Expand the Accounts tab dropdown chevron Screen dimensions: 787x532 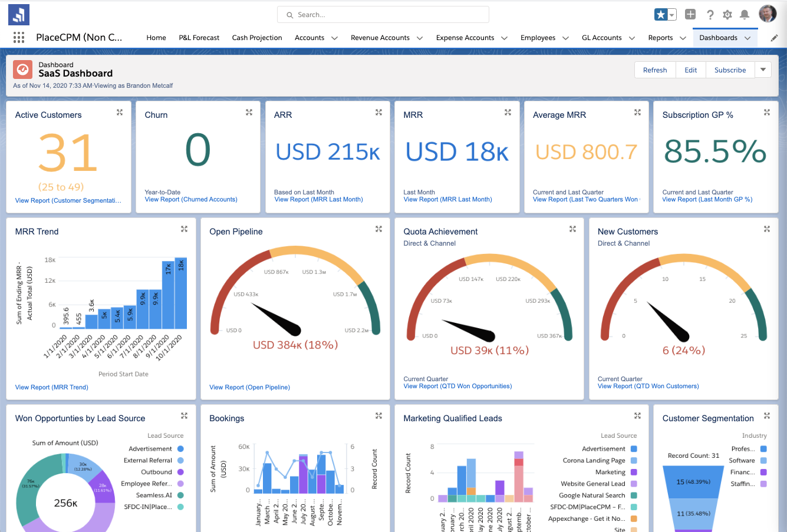click(334, 38)
